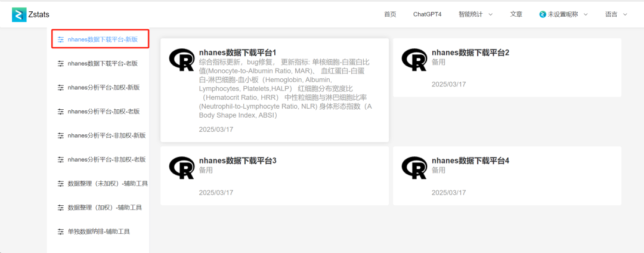Screen dimensions: 644x253
Task: Click the slider icon beside nhanes分析平台-加权-老版
Action: pyautogui.click(x=61, y=112)
